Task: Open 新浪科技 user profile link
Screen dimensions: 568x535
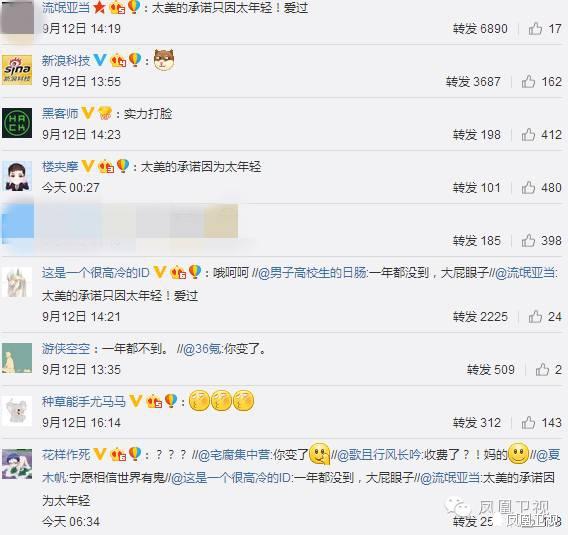Action: point(66,60)
